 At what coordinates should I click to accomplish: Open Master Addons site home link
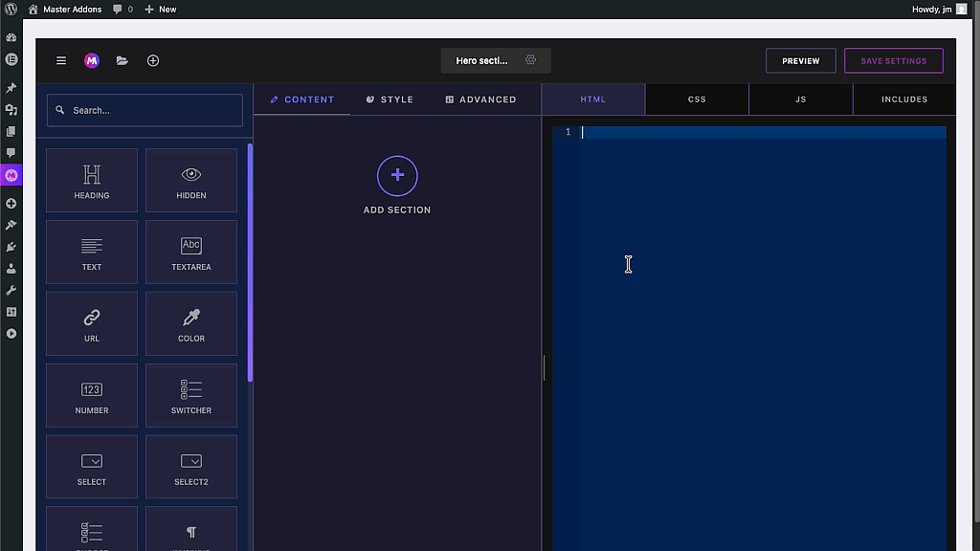click(65, 10)
